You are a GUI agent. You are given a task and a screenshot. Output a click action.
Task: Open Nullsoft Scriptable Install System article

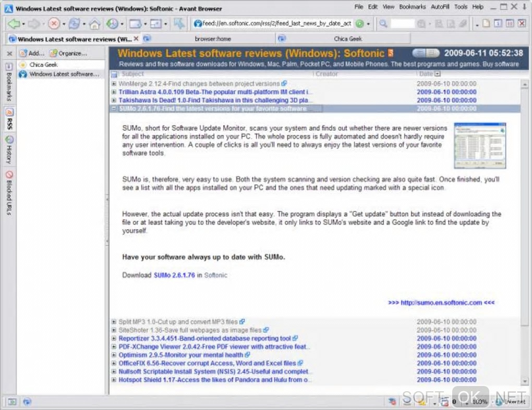click(214, 372)
